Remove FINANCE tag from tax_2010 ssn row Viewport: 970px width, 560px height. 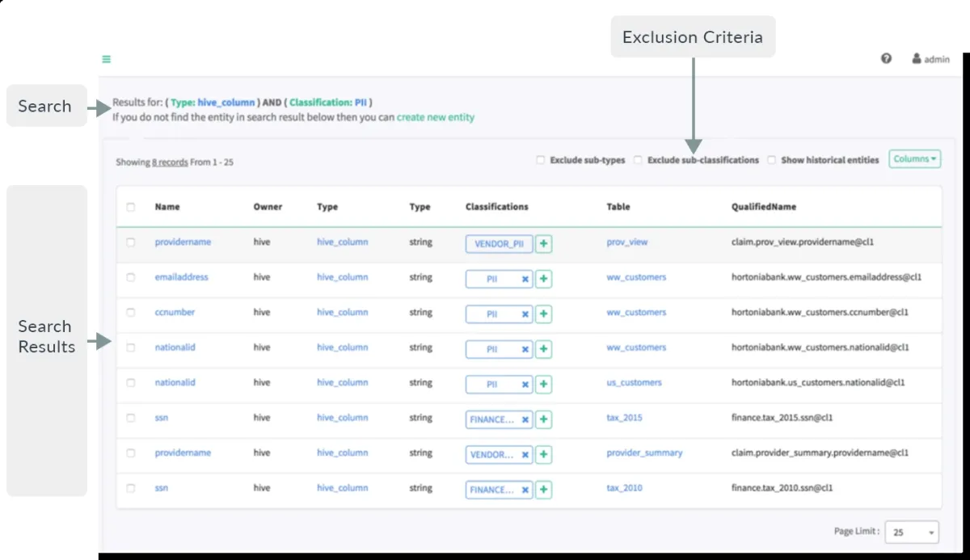(525, 490)
